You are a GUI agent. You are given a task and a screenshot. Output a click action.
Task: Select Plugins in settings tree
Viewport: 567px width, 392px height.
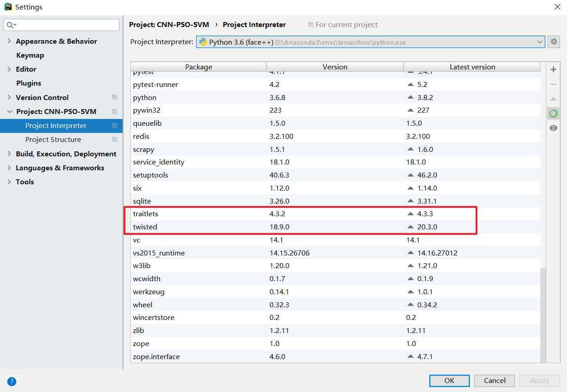28,83
